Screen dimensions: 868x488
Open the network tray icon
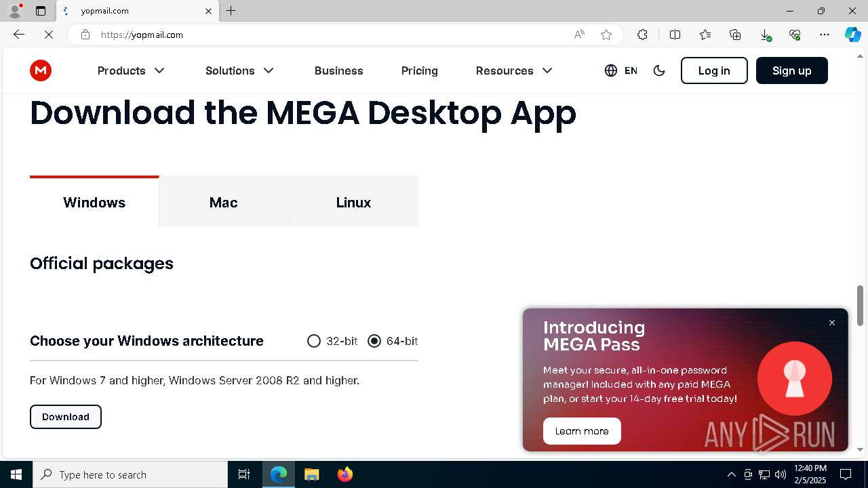(x=764, y=474)
